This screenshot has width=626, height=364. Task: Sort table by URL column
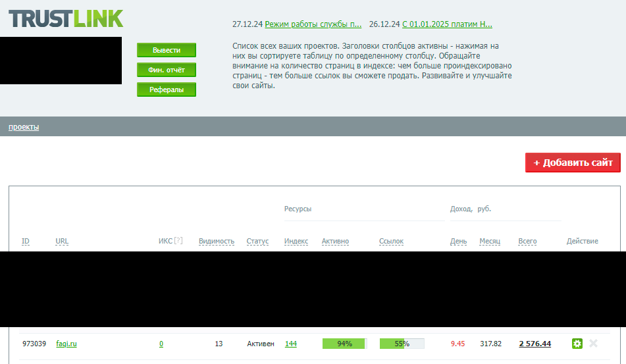(x=62, y=241)
